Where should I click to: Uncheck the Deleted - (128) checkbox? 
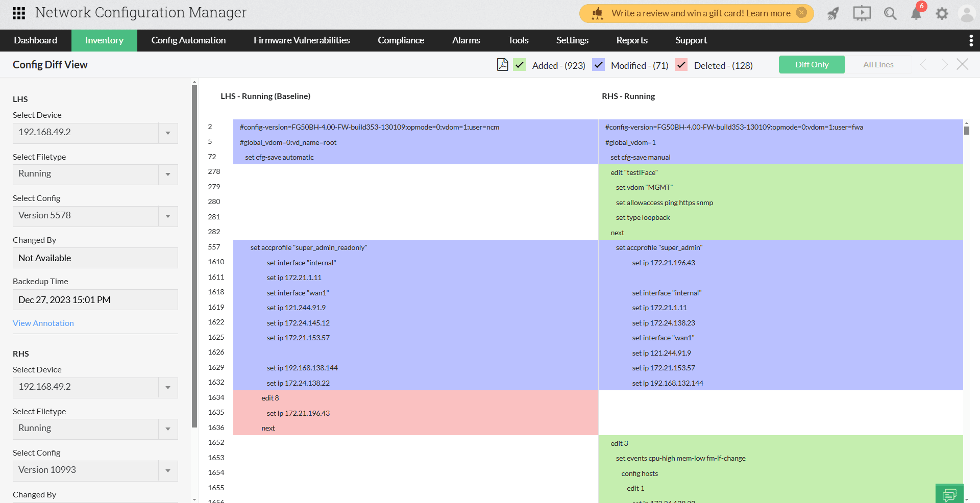(680, 65)
